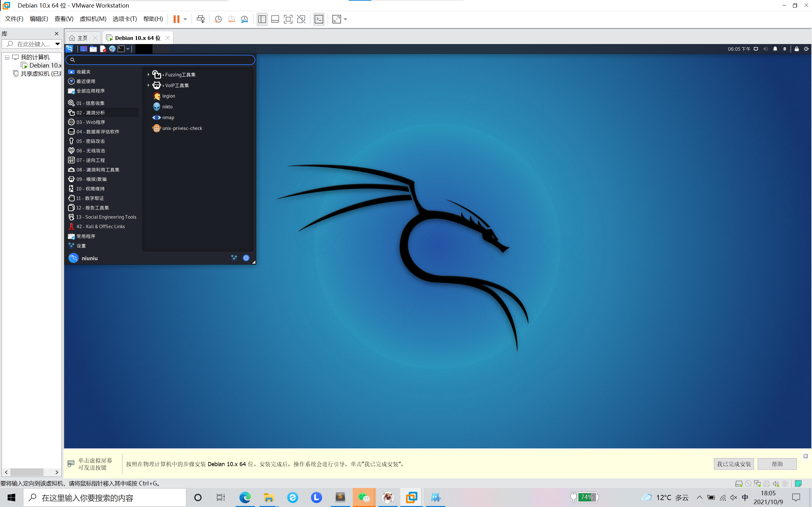Click the send Ctrl+Alt+Del toolbar icon
812x507 pixels.
tap(200, 19)
